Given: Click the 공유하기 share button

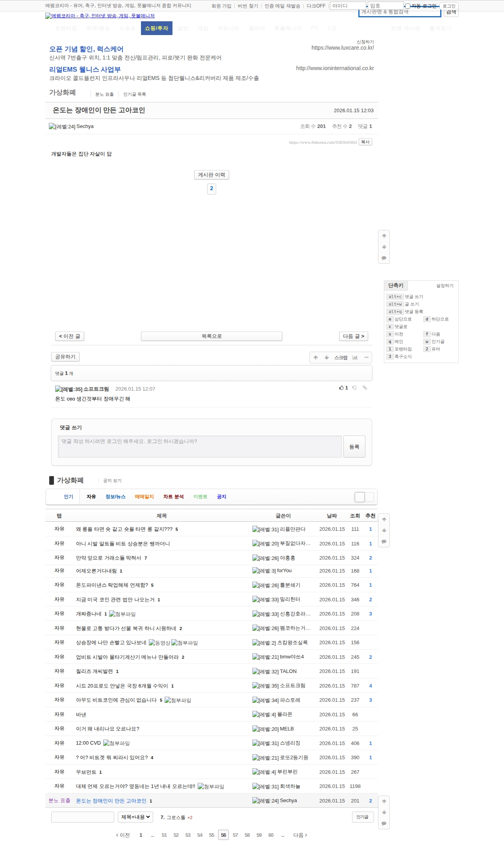Looking at the screenshot, I should tap(65, 357).
